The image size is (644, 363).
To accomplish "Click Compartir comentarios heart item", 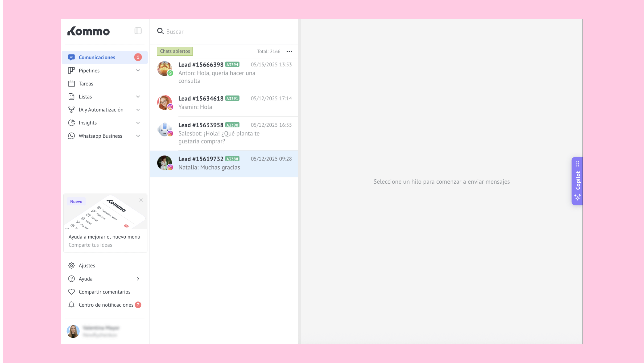I will tap(104, 292).
